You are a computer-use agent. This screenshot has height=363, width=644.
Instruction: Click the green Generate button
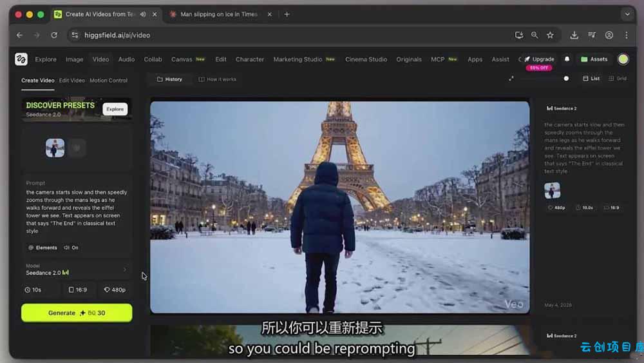point(77,313)
